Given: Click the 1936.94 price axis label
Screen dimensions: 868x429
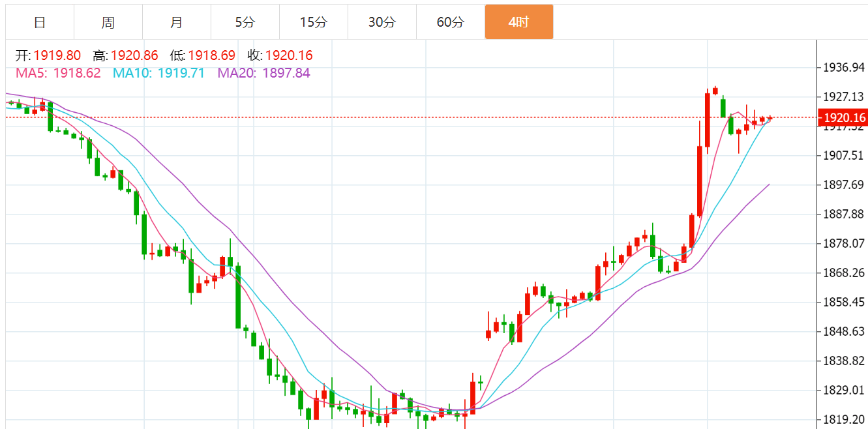Looking at the screenshot, I should point(843,68).
